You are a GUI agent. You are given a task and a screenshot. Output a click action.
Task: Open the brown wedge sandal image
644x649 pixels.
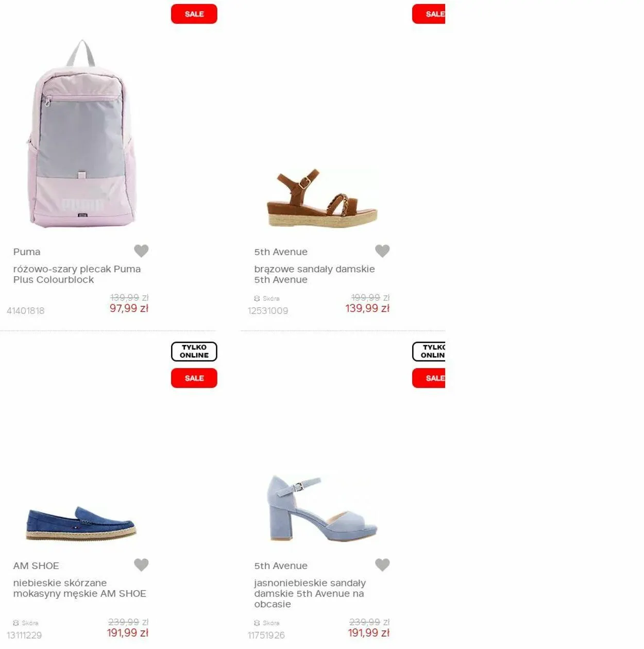pos(322,198)
